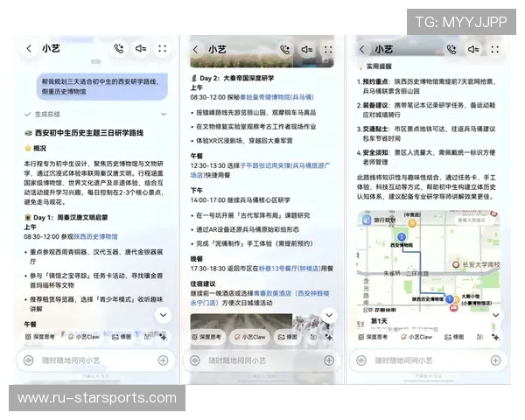Screen dimensions: 525x420
Task: Tap 实用提醒 heading in right screen
Action: coord(379,66)
